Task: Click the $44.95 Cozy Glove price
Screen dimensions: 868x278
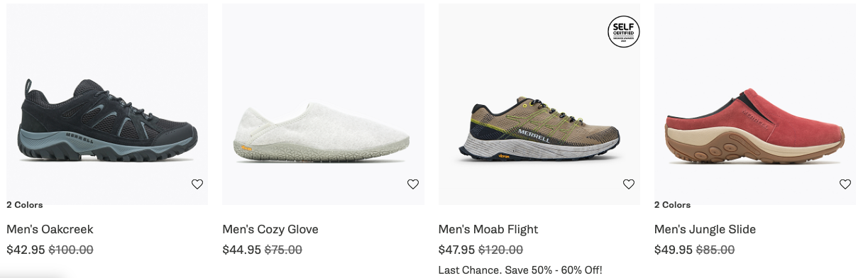Action: coord(242,250)
